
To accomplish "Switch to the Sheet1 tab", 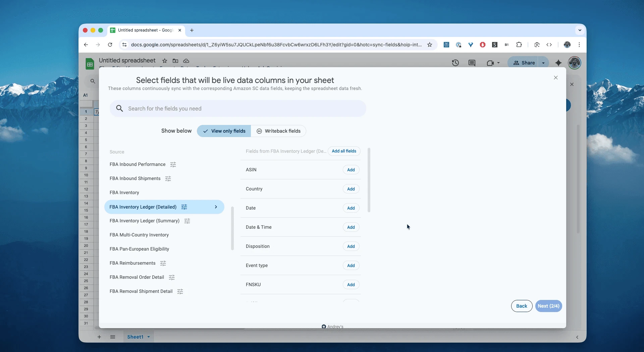I will (135, 337).
